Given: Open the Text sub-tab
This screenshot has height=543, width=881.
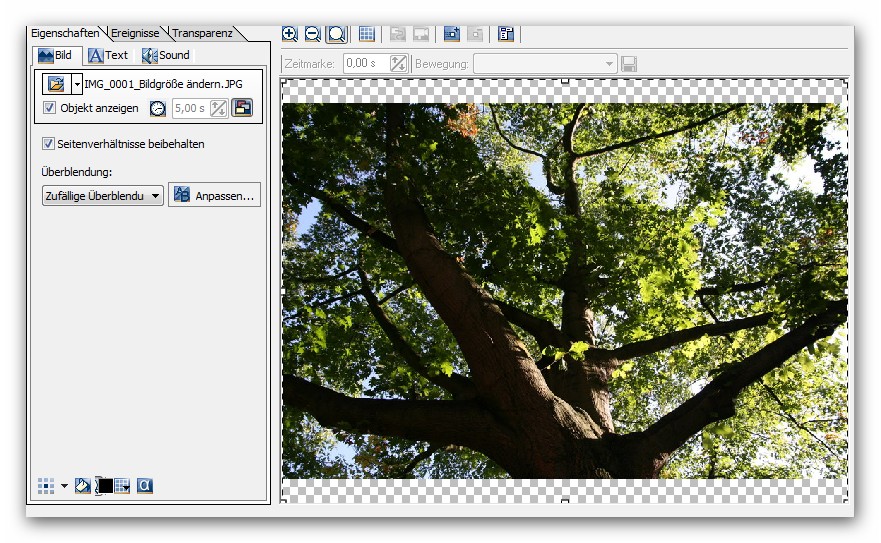Looking at the screenshot, I should [108, 55].
